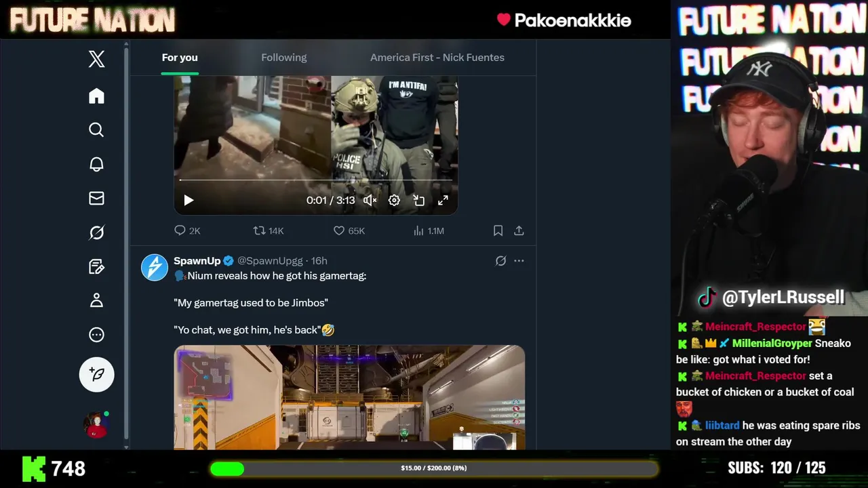Click the donation goal progress bar
The width and height of the screenshot is (868, 488).
(434, 468)
